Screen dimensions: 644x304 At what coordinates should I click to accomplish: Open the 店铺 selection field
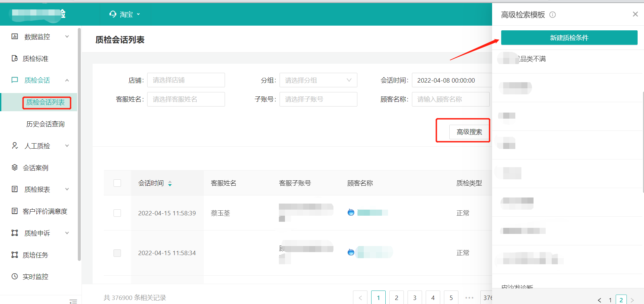(186, 80)
